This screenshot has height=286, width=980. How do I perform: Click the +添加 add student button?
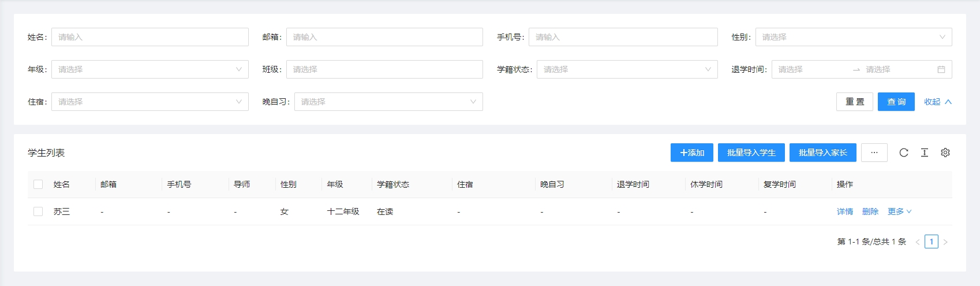691,153
